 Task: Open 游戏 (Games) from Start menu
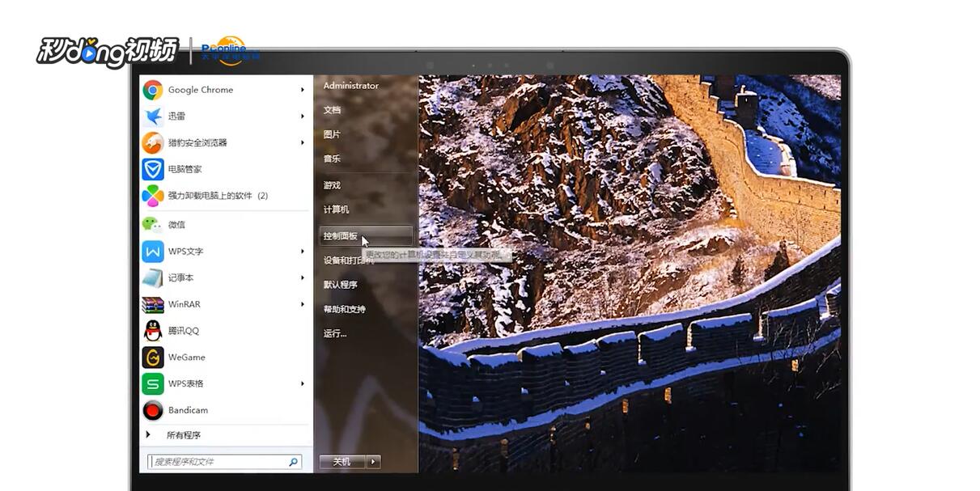pos(332,185)
